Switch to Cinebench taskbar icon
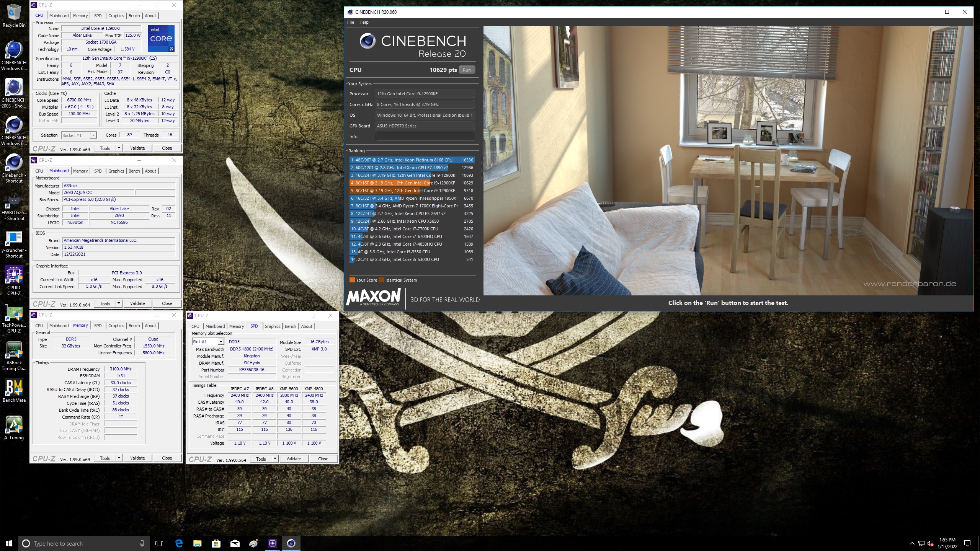The width and height of the screenshot is (980, 551). (x=291, y=543)
